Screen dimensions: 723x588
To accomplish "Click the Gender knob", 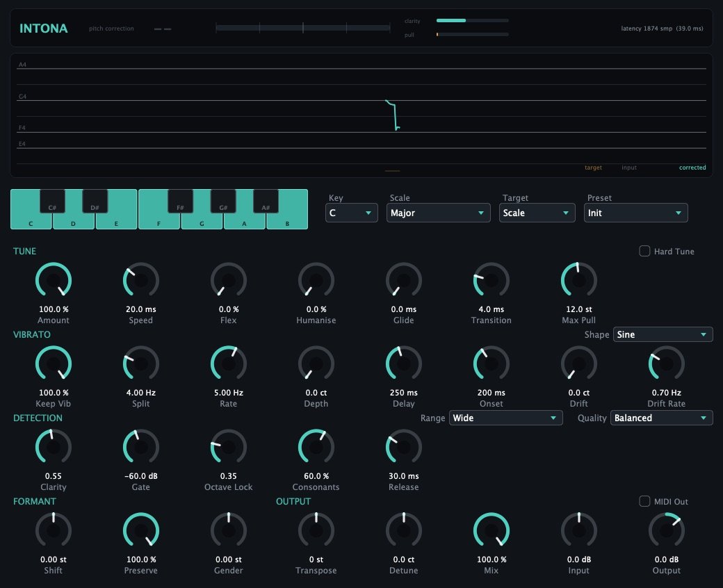I will (228, 530).
